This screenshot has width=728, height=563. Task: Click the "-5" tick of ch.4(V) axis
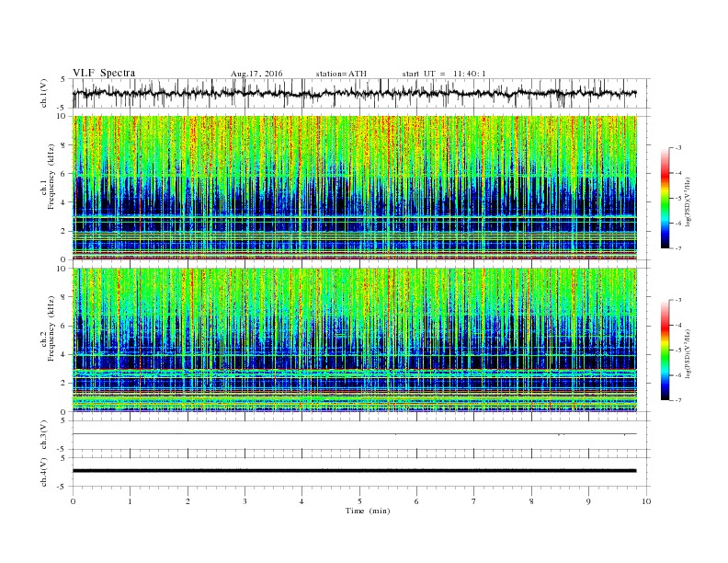click(63, 487)
